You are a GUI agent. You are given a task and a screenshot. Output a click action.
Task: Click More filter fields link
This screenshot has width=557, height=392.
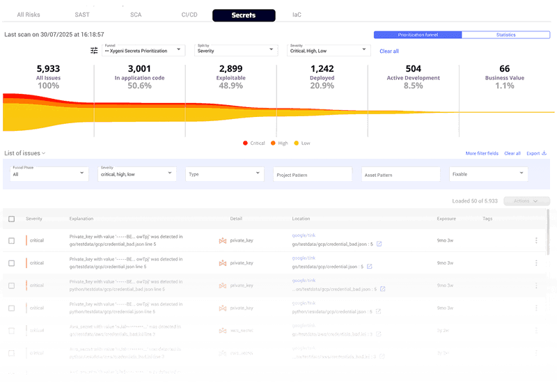pos(482,153)
